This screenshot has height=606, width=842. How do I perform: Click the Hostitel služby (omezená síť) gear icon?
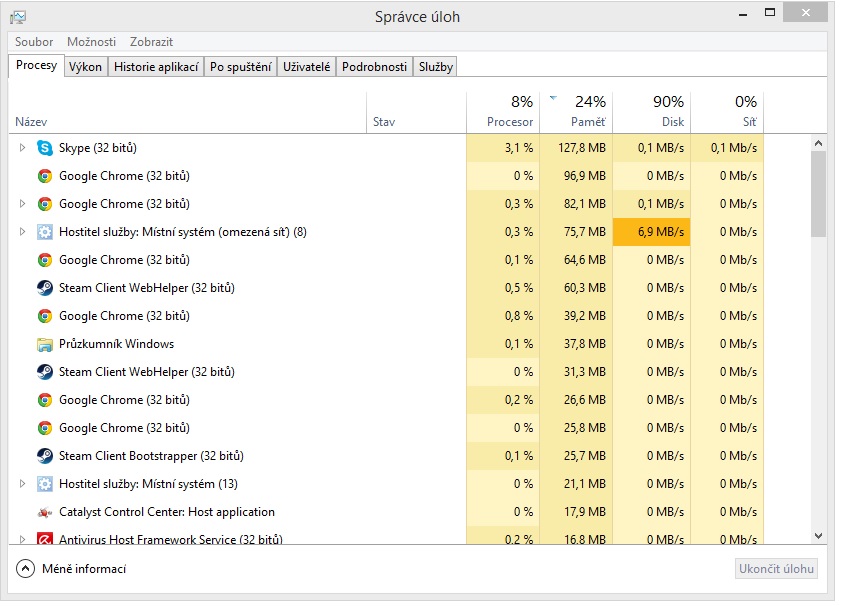45,232
